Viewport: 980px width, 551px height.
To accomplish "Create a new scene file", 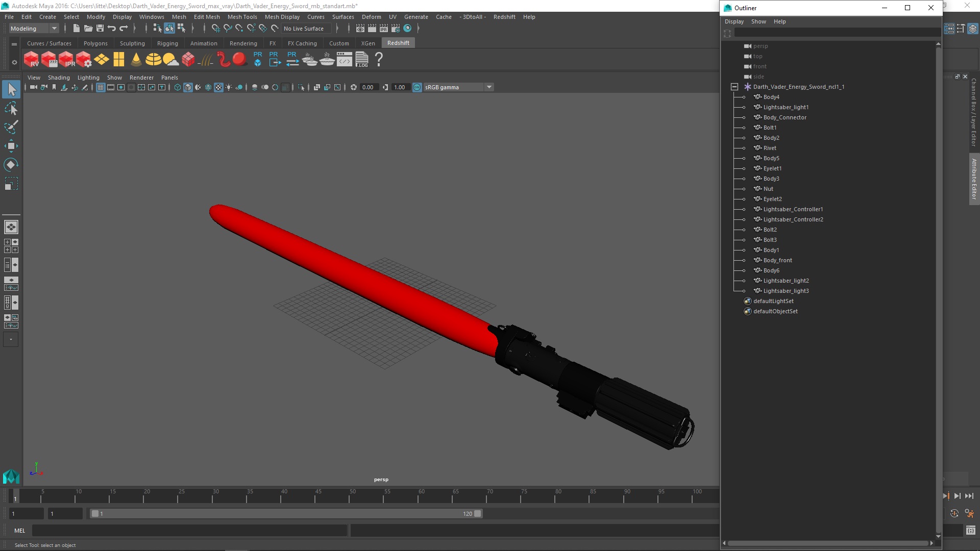I will tap(76, 29).
